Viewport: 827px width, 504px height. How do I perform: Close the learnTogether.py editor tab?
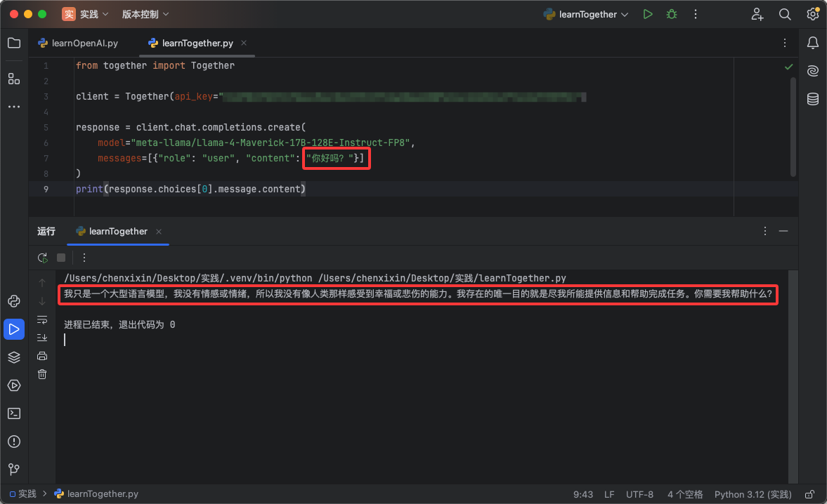(244, 44)
